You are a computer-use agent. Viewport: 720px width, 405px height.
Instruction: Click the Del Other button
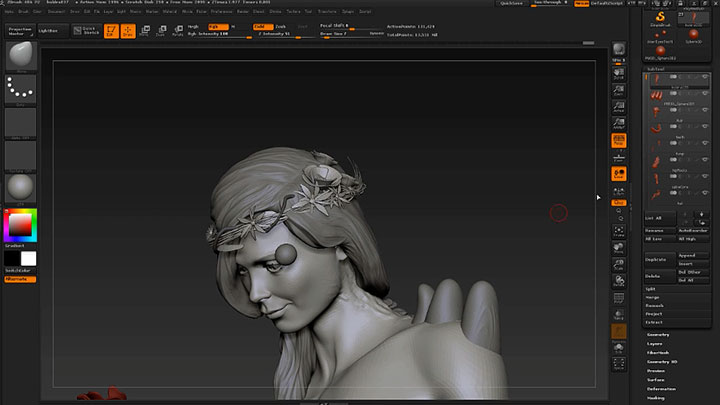click(x=693, y=272)
